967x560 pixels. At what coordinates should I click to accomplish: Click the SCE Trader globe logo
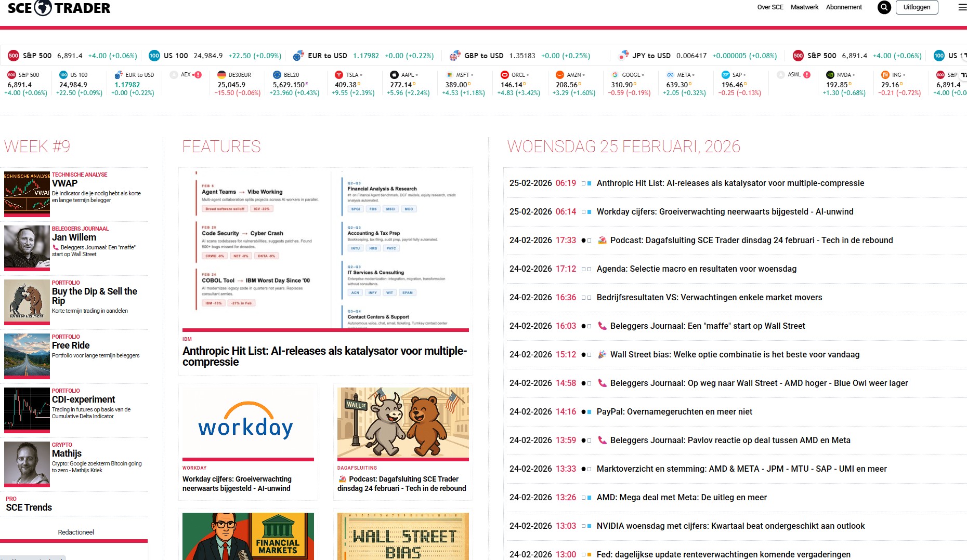pyautogui.click(x=43, y=8)
